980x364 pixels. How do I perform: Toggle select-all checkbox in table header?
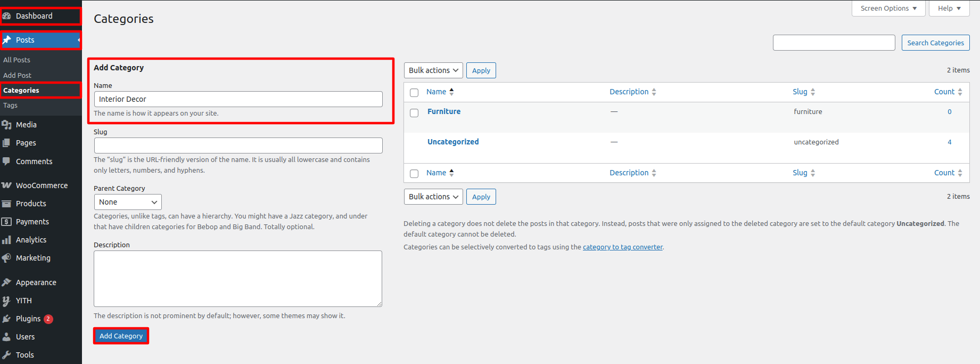coord(414,93)
